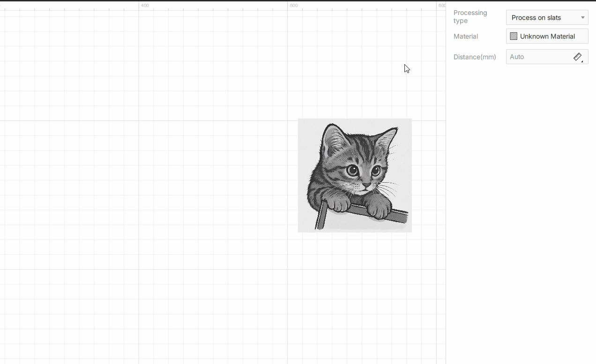This screenshot has width=596, height=364.
Task: Click the 'Processing type' label
Action: [470, 17]
